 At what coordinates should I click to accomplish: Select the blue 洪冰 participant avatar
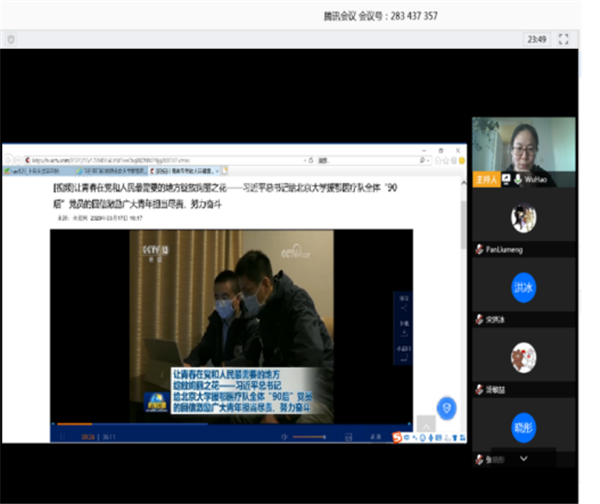click(x=523, y=287)
